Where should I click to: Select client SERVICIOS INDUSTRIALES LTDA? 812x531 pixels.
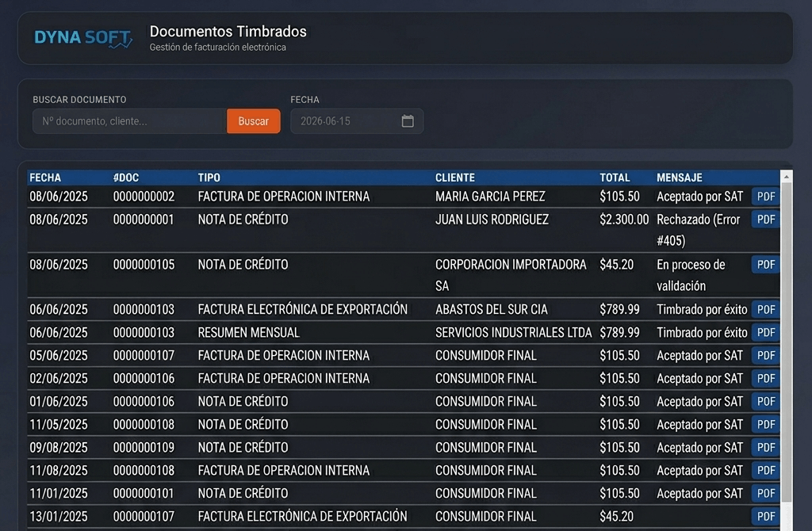(513, 332)
